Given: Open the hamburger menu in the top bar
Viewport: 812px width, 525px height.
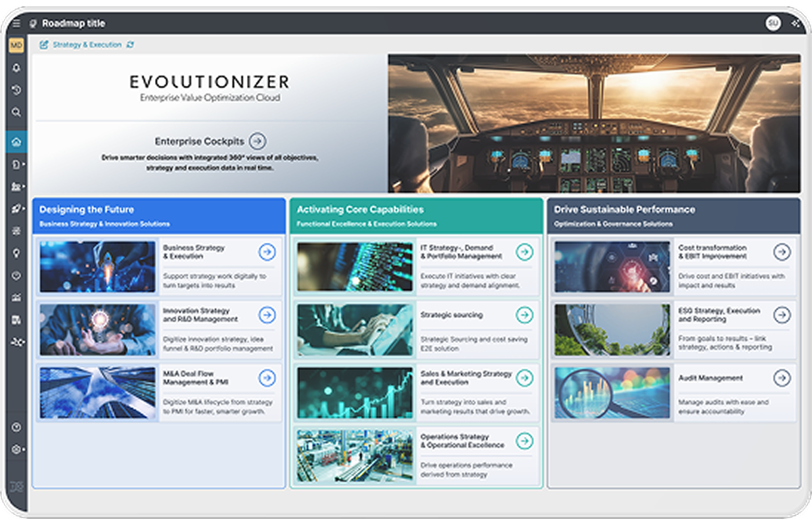Looking at the screenshot, I should click(16, 23).
